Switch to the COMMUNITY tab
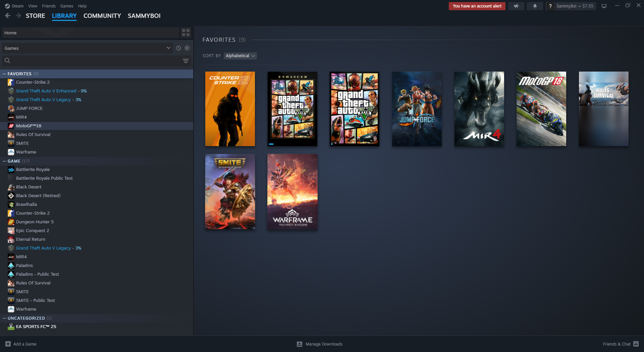The height and width of the screenshot is (352, 644). click(x=102, y=16)
